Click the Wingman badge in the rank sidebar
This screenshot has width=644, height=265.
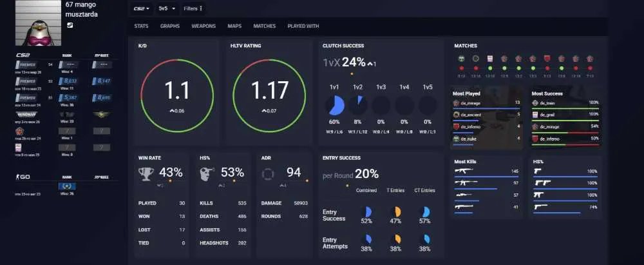(x=26, y=114)
